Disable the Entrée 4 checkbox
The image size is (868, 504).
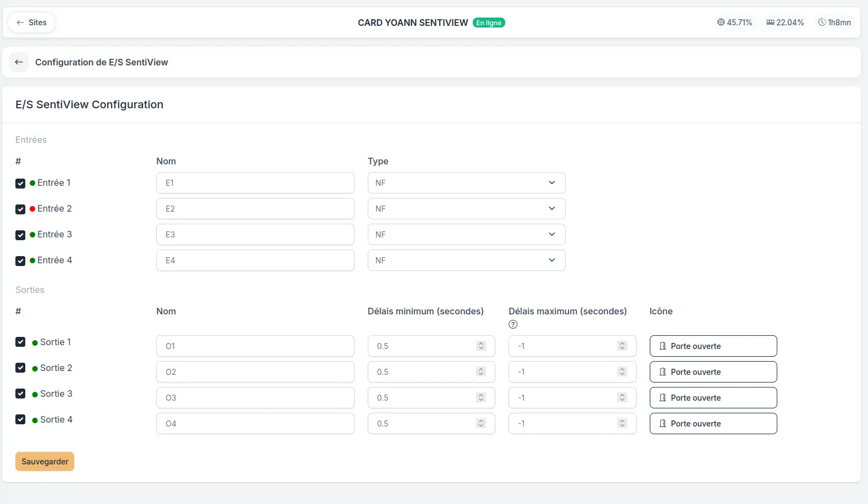(x=20, y=261)
